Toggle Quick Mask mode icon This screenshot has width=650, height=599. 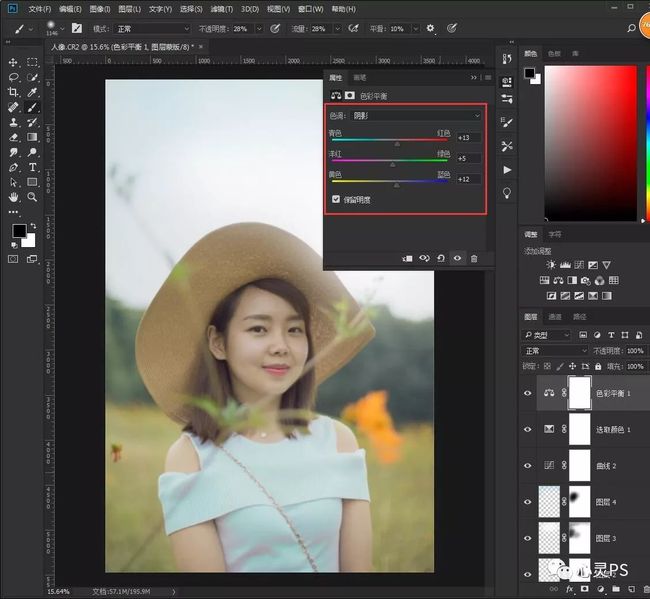click(13, 259)
